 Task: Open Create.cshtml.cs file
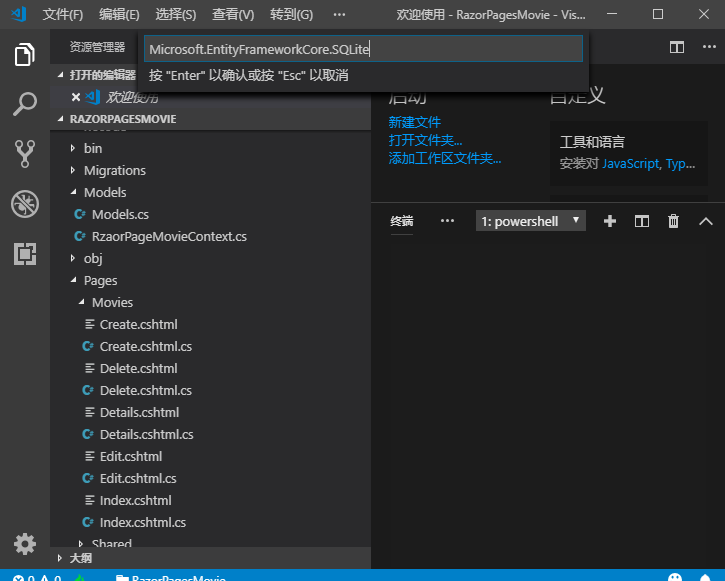click(146, 347)
